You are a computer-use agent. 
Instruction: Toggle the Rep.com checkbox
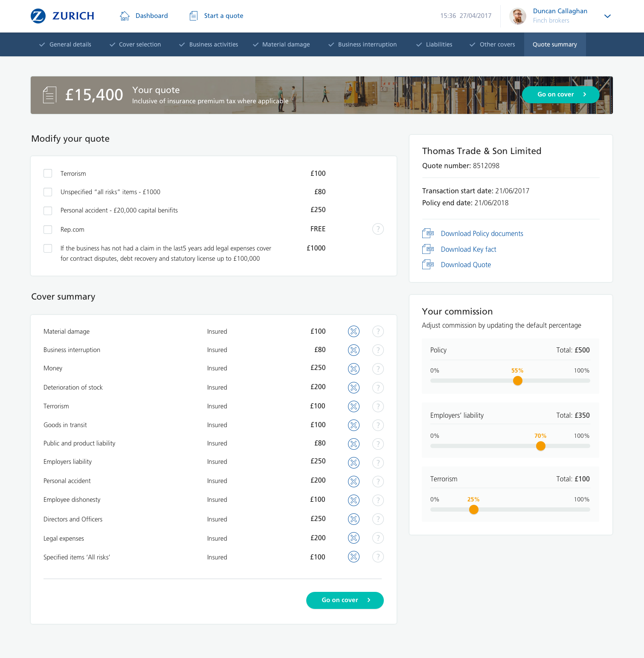tap(48, 230)
